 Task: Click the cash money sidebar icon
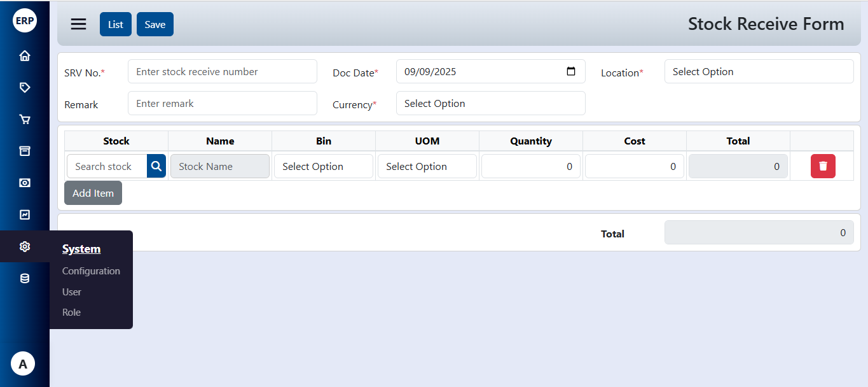25,183
